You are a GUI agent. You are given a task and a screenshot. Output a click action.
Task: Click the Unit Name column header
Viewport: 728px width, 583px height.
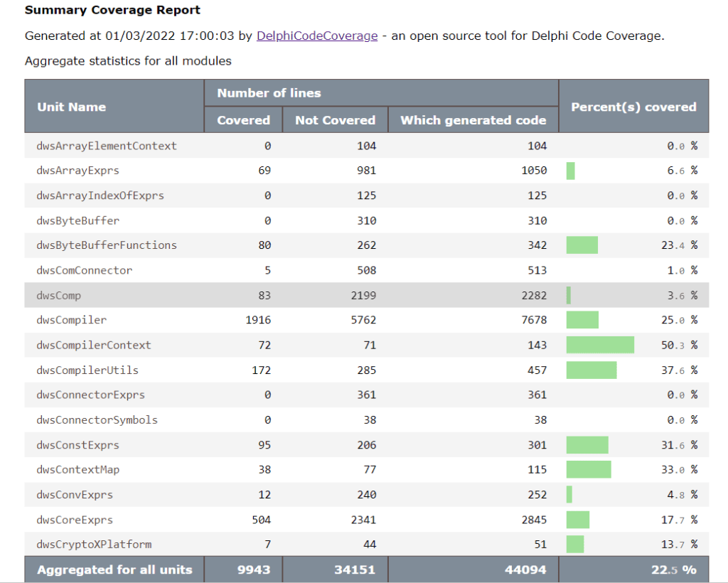point(71,107)
